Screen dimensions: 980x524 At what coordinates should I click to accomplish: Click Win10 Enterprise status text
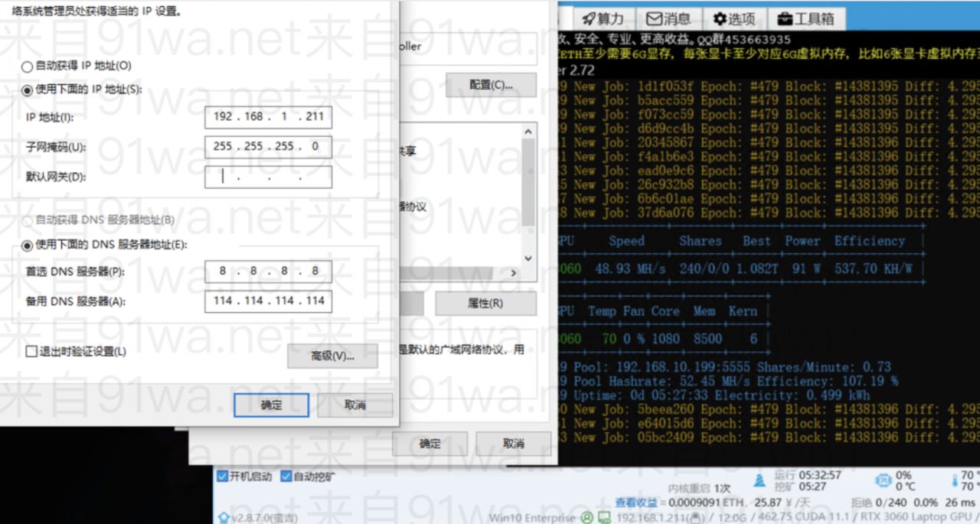click(x=531, y=519)
